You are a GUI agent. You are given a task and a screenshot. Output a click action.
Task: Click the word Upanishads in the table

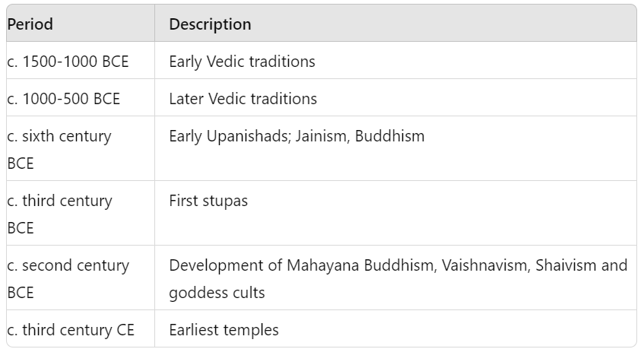coord(249,136)
